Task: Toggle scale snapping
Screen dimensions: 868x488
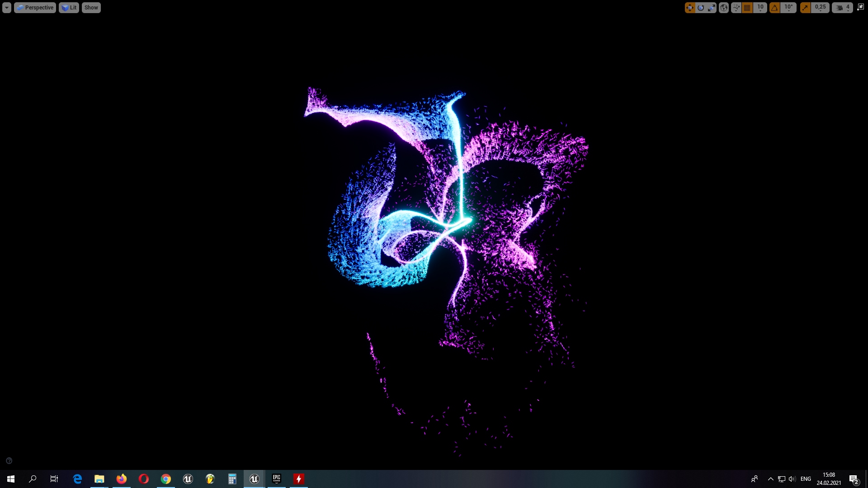Action: click(x=805, y=8)
